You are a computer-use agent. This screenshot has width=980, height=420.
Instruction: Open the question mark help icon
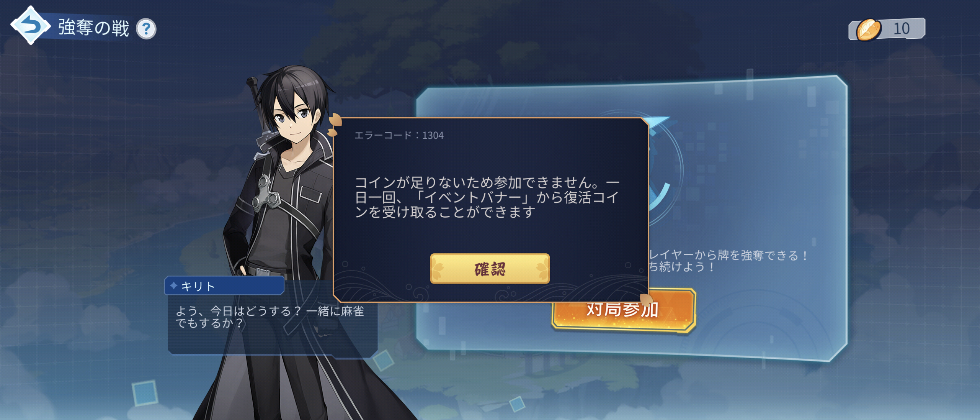(146, 29)
